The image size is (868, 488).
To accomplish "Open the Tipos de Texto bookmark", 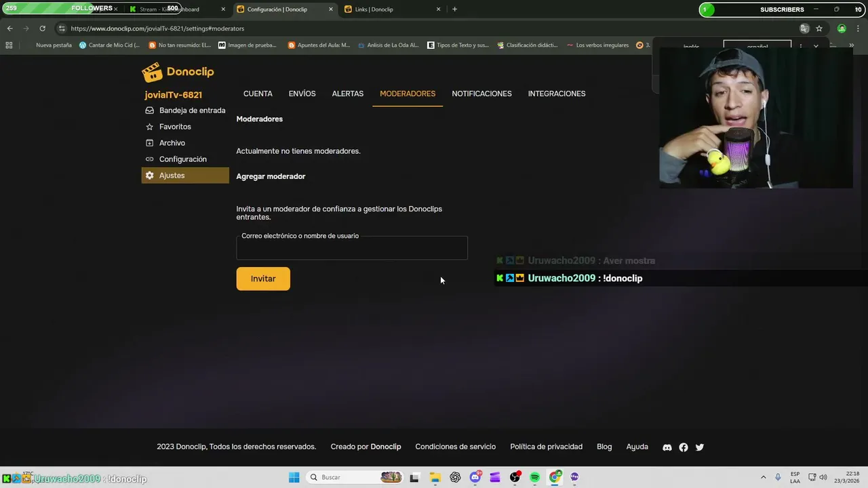I will coord(458,45).
